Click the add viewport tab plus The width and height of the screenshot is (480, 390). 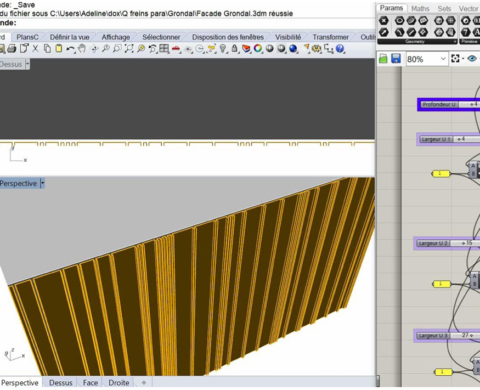(x=144, y=383)
